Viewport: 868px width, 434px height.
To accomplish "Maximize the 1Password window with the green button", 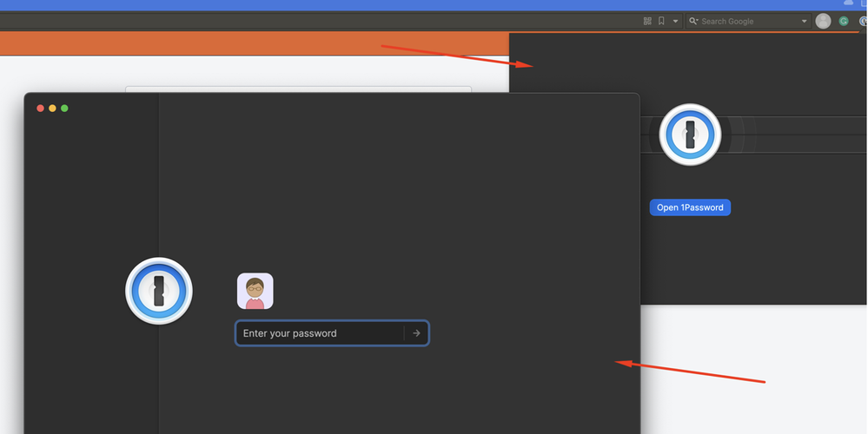I will click(x=64, y=108).
